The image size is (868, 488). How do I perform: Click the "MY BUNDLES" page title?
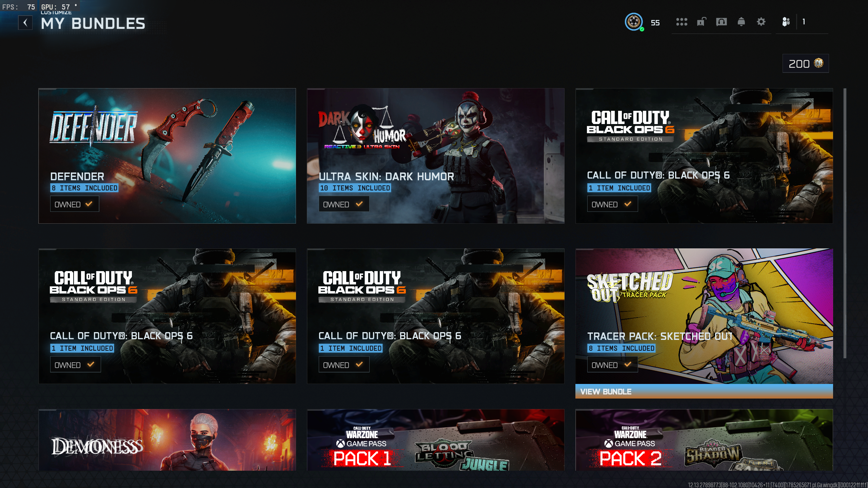[93, 24]
